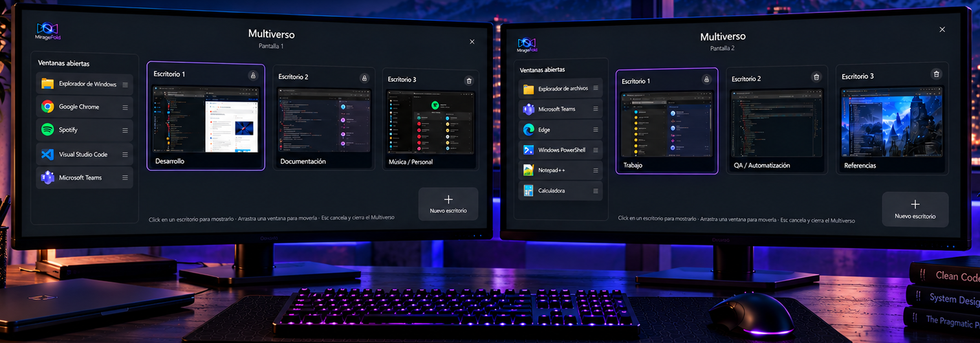
Task: Click the "QA / Automatización" name label
Action: point(762,166)
